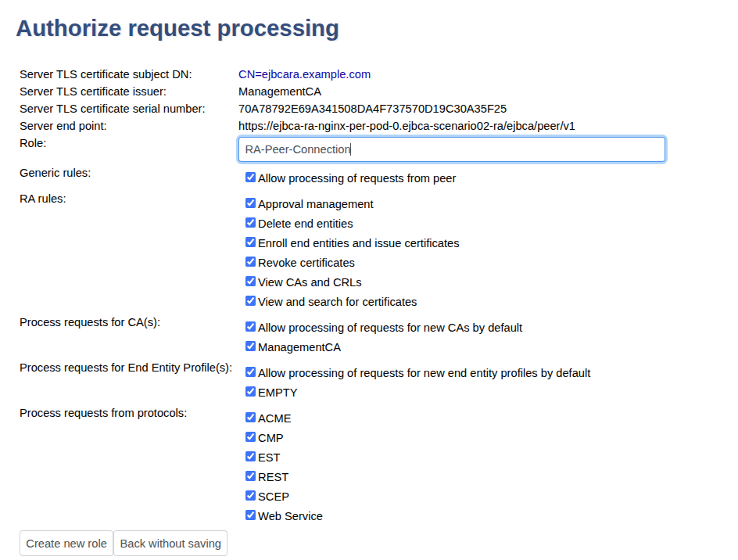The image size is (738, 560).
Task: Uncheck new end entity profiles by default
Action: click(250, 372)
